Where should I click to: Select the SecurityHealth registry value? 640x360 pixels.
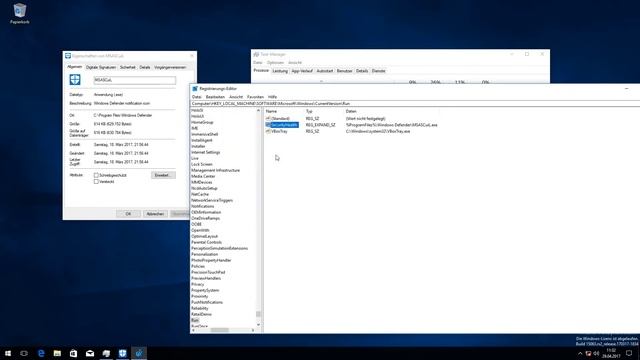[284, 125]
